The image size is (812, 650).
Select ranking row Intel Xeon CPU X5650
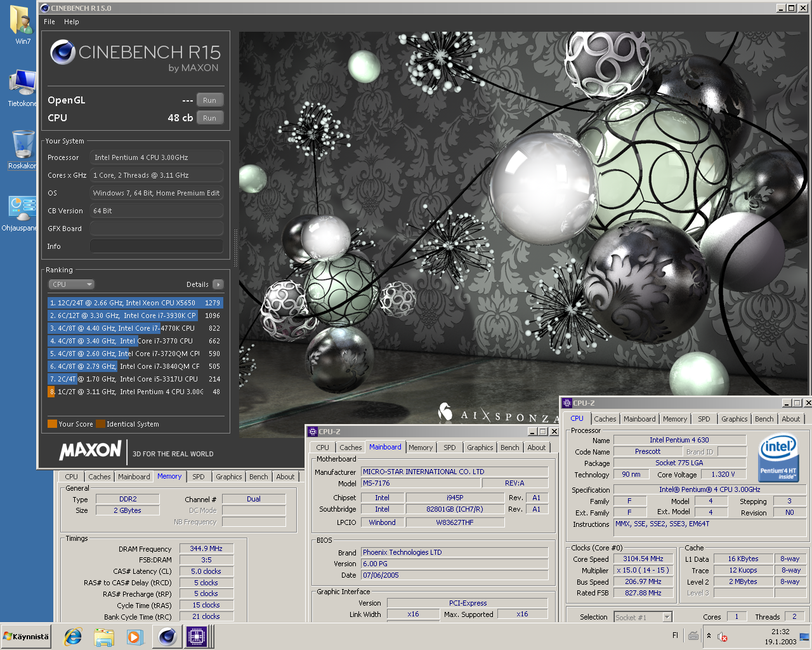coord(135,303)
